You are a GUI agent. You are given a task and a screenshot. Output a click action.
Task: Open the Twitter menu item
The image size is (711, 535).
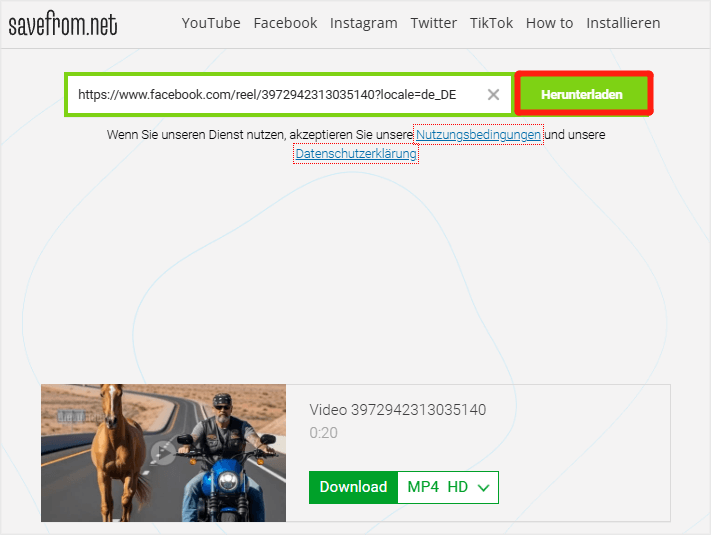tap(433, 23)
